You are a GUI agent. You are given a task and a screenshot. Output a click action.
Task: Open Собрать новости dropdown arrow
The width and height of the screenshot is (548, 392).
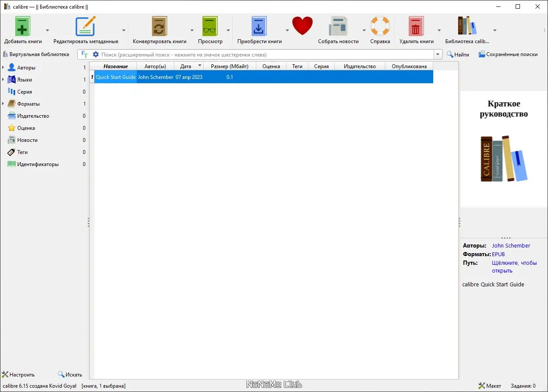pyautogui.click(x=364, y=30)
